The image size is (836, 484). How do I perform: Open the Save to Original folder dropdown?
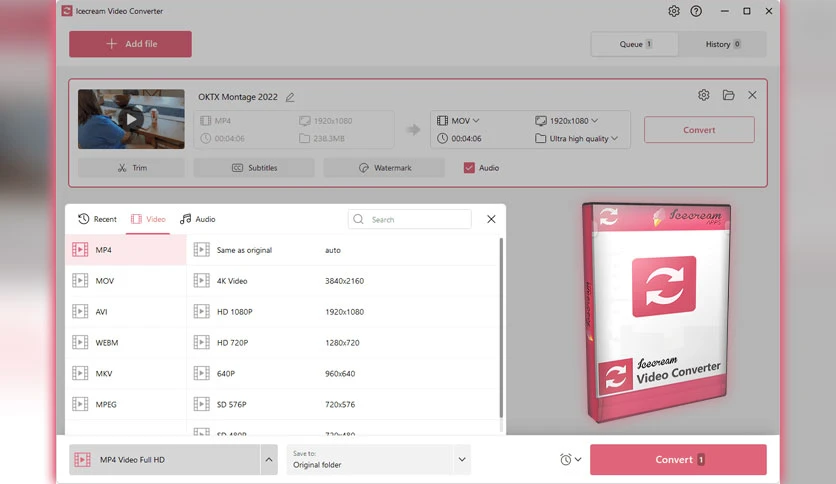pos(379,459)
